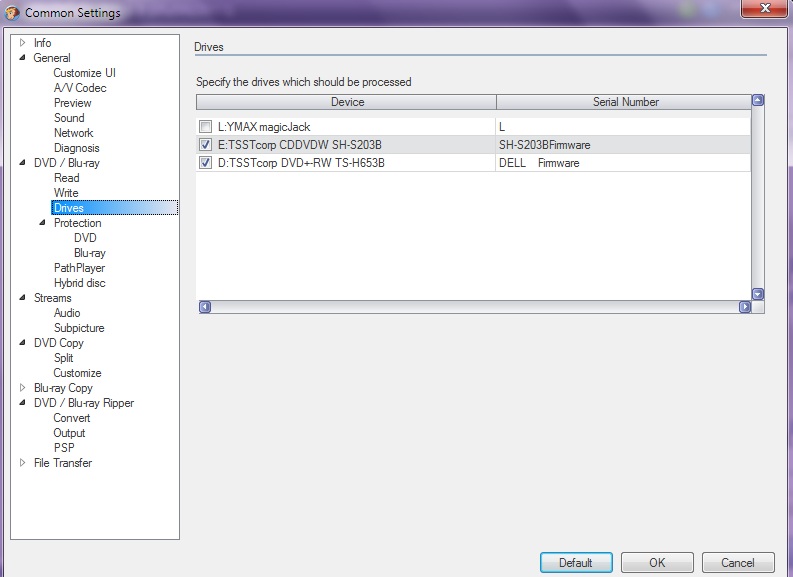
Task: Select the Info tree label
Action: (x=42, y=43)
